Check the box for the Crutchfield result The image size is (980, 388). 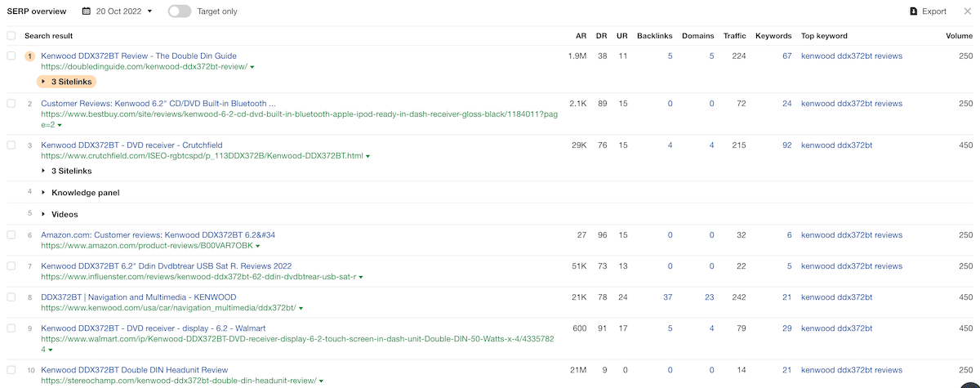click(11, 145)
